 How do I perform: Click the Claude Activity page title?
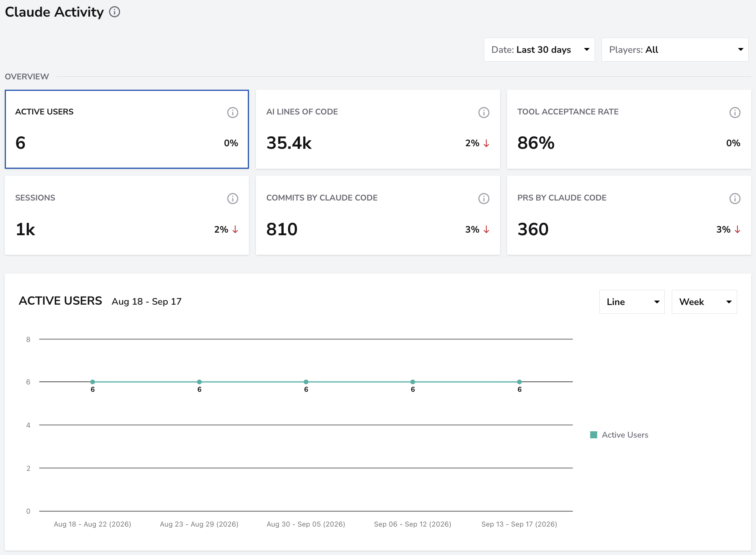(x=54, y=12)
